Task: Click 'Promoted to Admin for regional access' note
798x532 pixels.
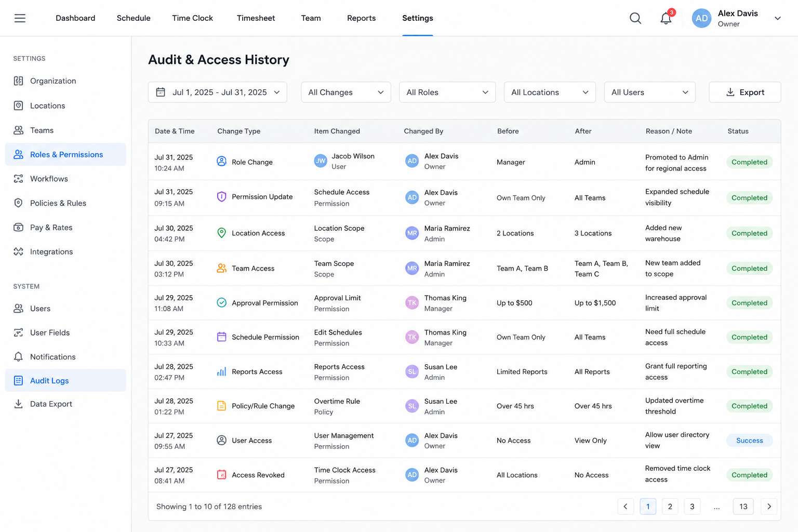Action: coord(677,163)
